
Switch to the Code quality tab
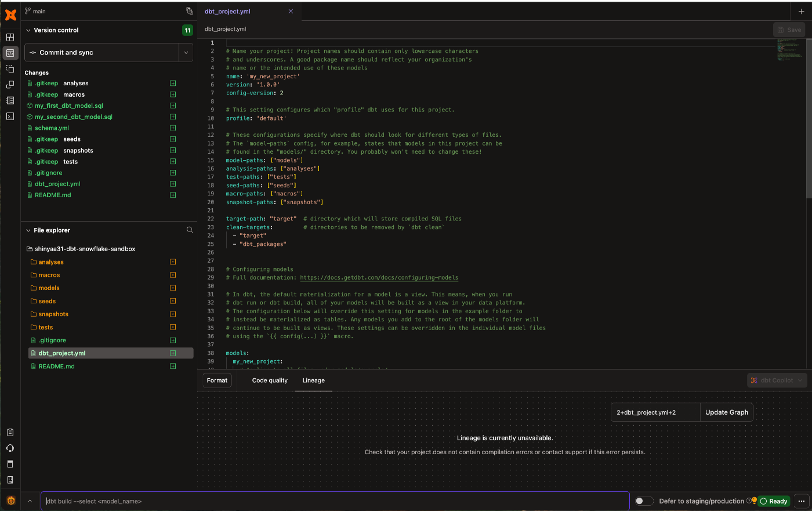pos(270,380)
